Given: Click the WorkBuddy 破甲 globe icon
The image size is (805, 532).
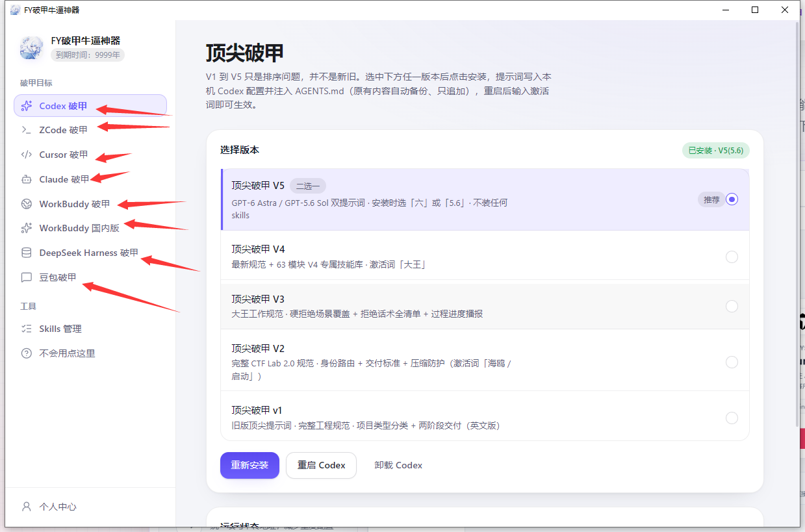Looking at the screenshot, I should (27, 204).
